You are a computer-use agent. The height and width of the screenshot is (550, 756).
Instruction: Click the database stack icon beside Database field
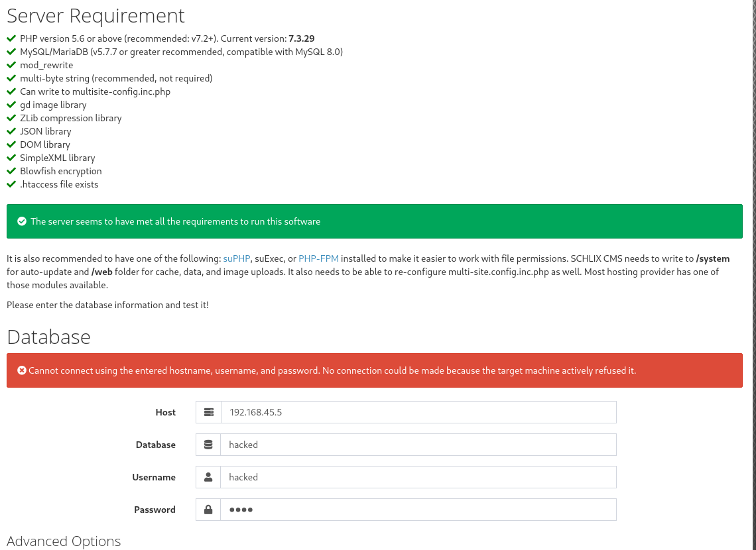[x=208, y=445]
